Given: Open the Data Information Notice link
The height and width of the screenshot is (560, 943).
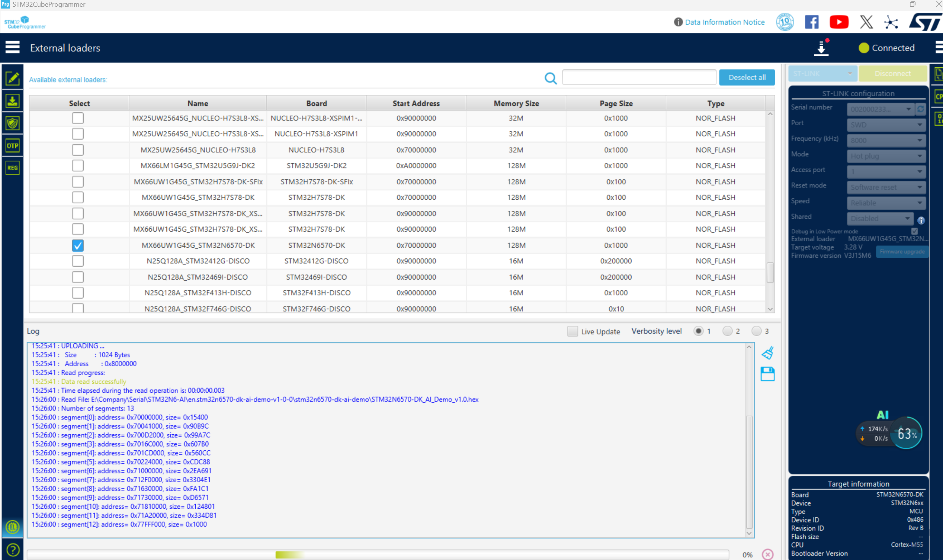Looking at the screenshot, I should coord(724,22).
